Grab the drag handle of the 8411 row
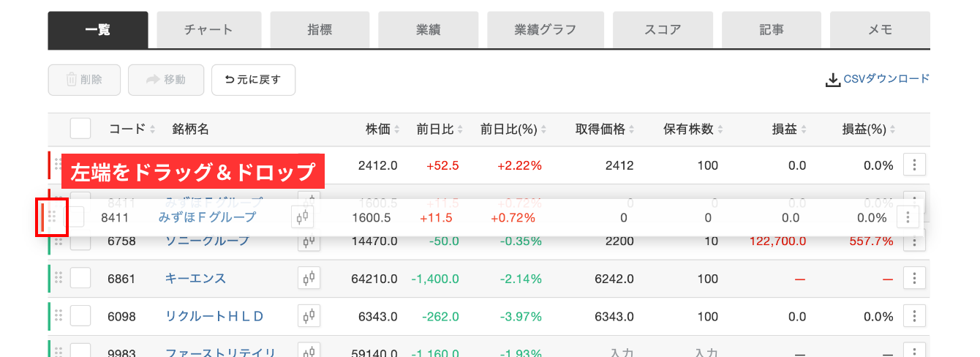The image size is (980, 357). click(52, 217)
